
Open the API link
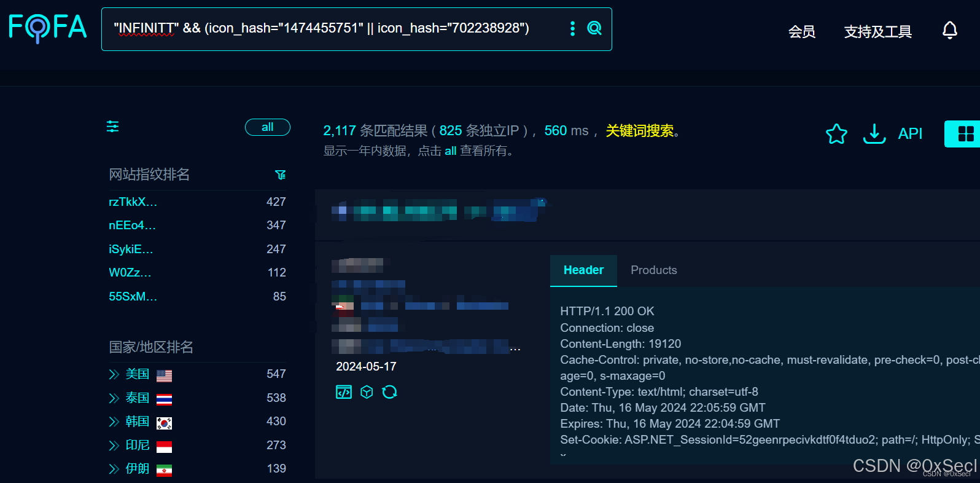[910, 133]
